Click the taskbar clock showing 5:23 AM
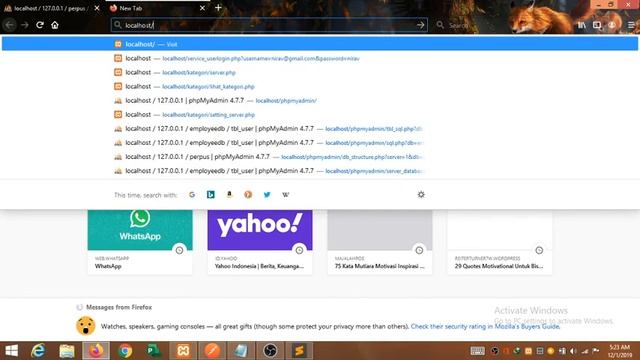Screen dimensions: 640x360 tap(620, 351)
